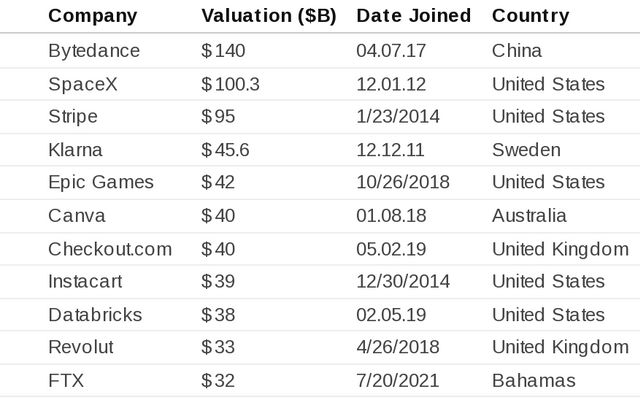Viewport: 640px width, 400px height.
Task: Click the Stripe company name
Action: tap(73, 116)
